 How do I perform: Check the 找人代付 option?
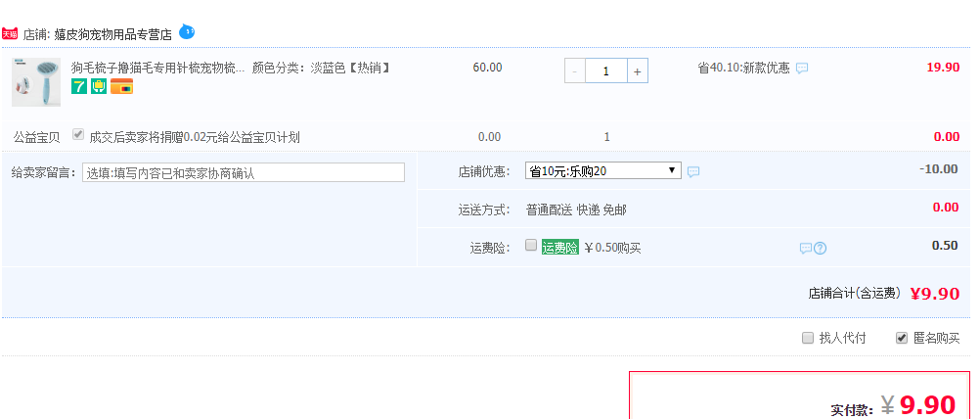pyautogui.click(x=807, y=338)
